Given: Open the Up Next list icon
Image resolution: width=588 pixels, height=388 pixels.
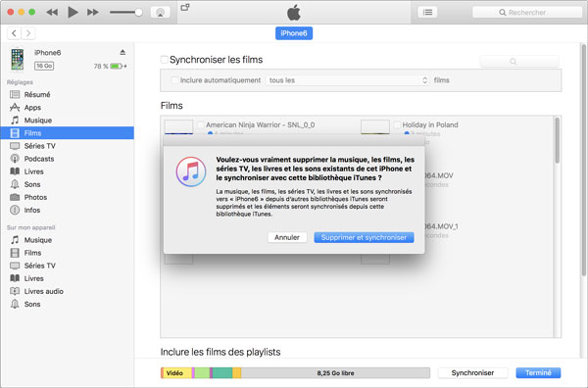Looking at the screenshot, I should [427, 13].
